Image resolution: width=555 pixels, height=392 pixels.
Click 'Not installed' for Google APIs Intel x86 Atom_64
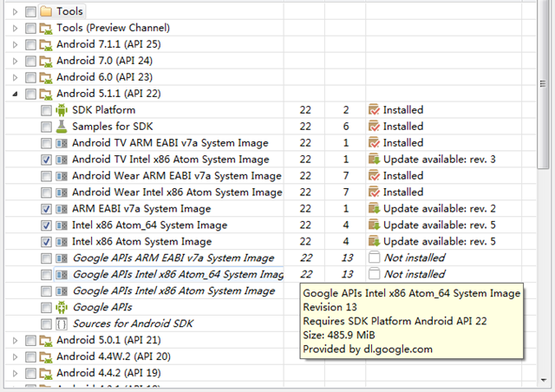coord(415,274)
